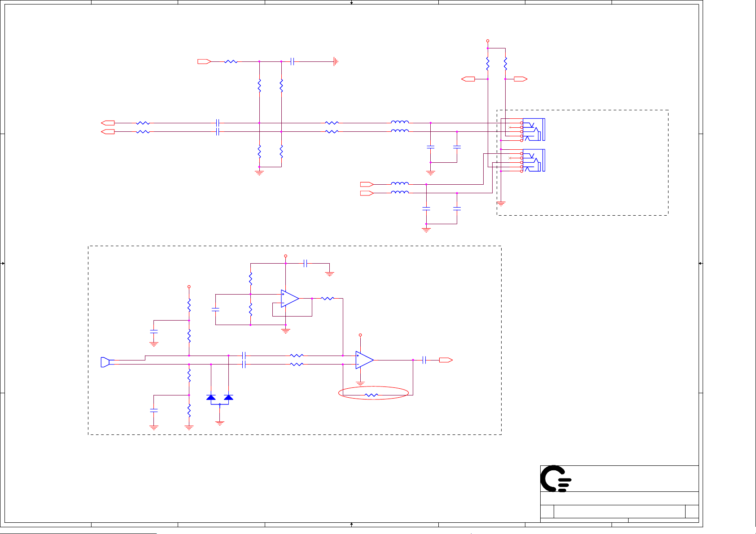This screenshot has height=534, width=756.
Task: Select the output port after op-amp coupling capacitor
Action: (x=446, y=360)
